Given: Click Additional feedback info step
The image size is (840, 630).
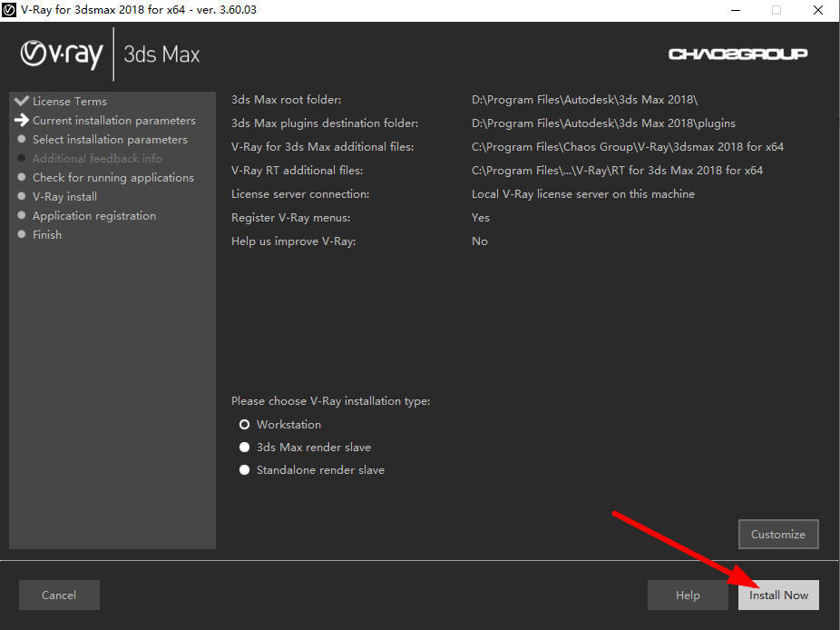Looking at the screenshot, I should click(x=97, y=159).
